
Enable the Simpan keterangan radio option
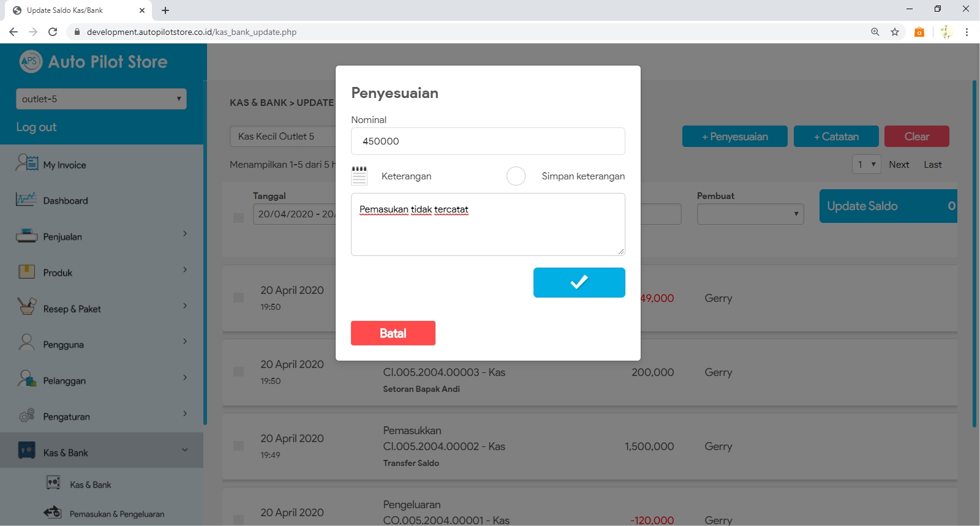516,176
